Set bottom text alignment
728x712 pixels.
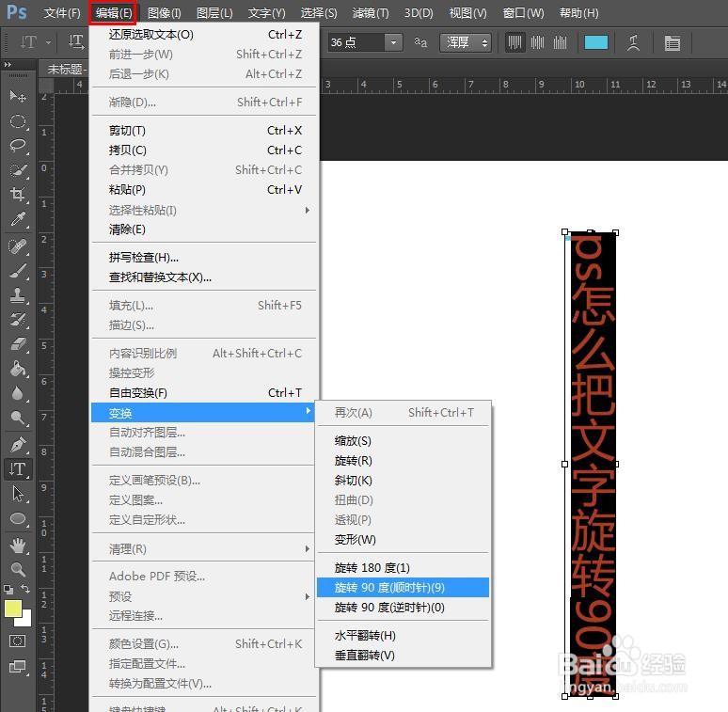coord(560,42)
